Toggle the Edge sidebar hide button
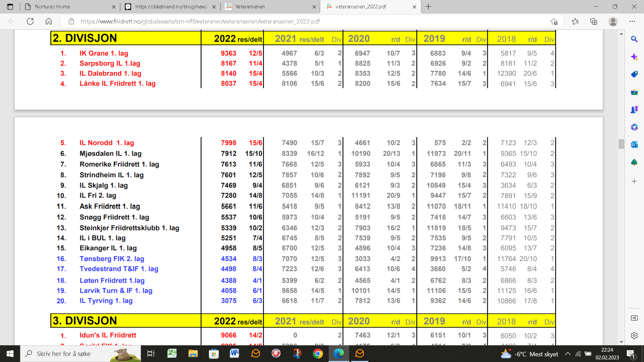644x362 pixels. click(634, 318)
